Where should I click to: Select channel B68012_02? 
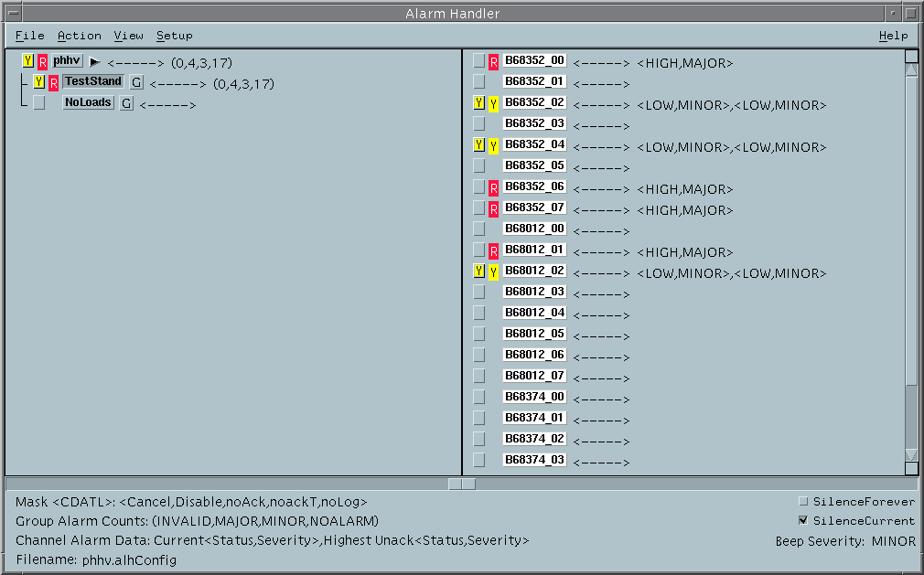tap(534, 271)
